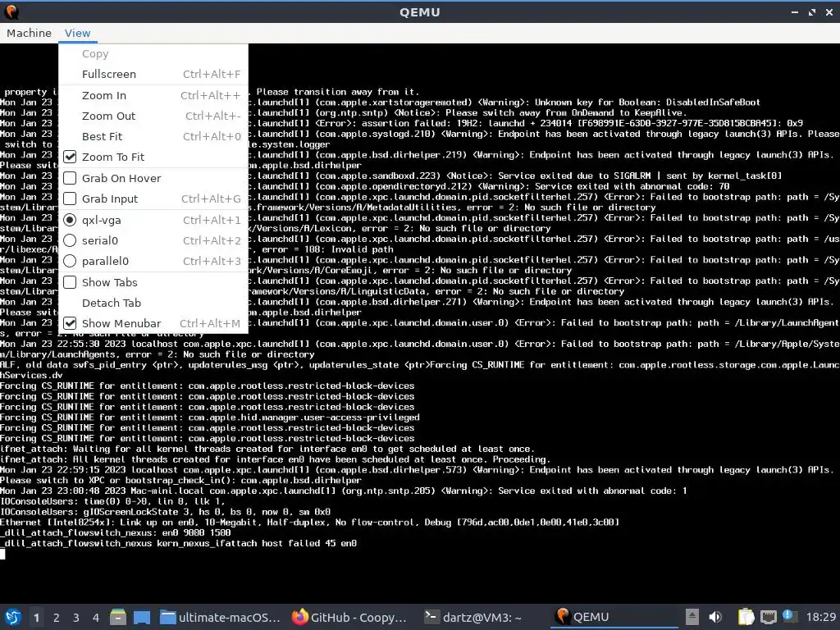Click the 18:29 clock
This screenshot has height=630, width=840.
820,617
